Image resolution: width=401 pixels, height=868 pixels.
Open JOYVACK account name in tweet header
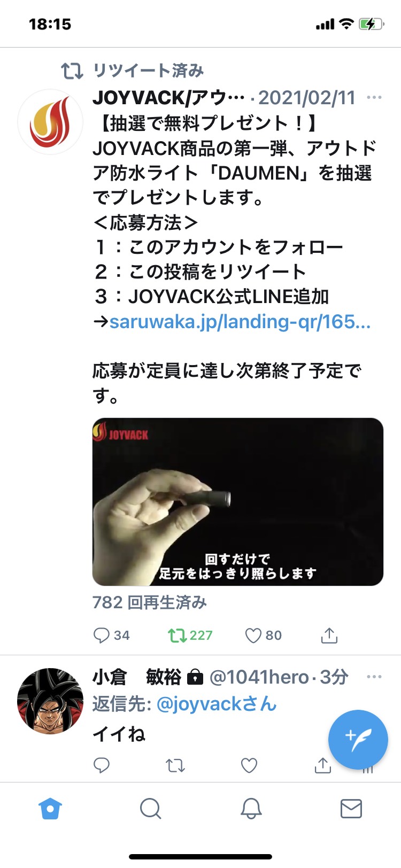pyautogui.click(x=169, y=98)
